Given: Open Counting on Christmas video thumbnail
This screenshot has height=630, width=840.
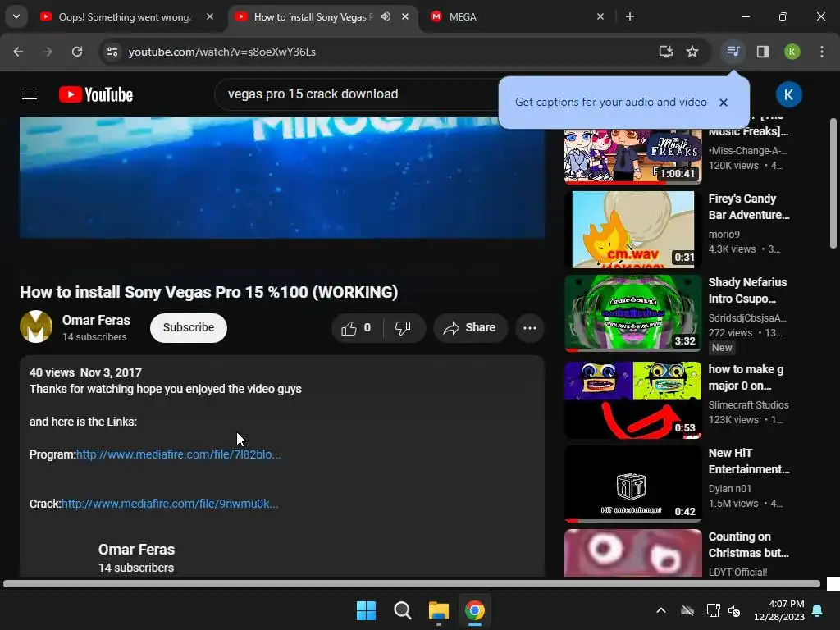Looking at the screenshot, I should pos(632,553).
